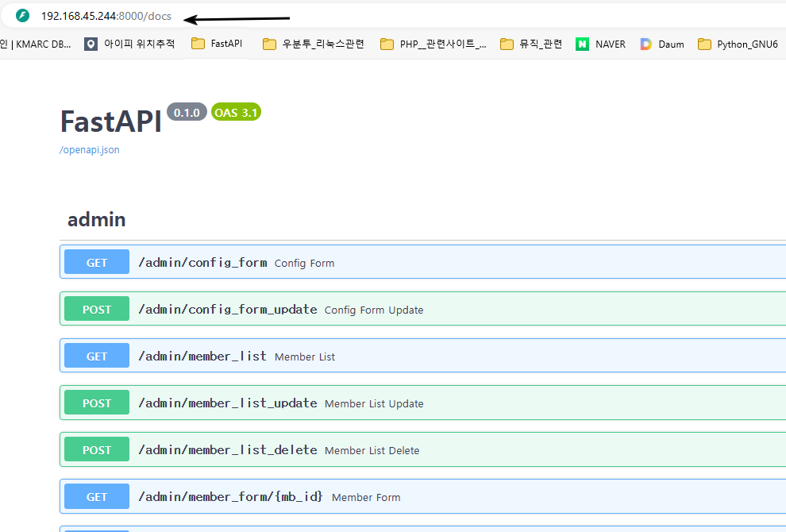Expand GET /admin/member_form/{mb_id} endpoint
Viewport: 786px width, 532px height.
click(230, 497)
